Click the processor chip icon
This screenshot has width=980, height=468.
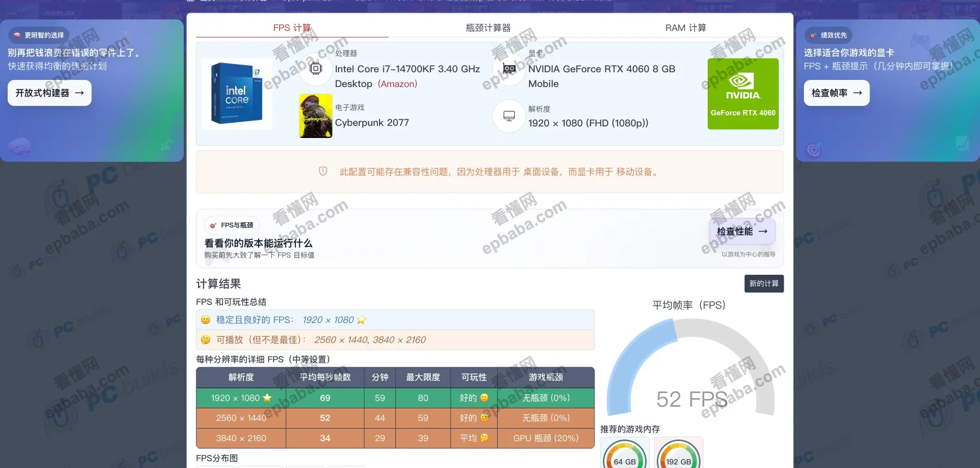[x=316, y=68]
